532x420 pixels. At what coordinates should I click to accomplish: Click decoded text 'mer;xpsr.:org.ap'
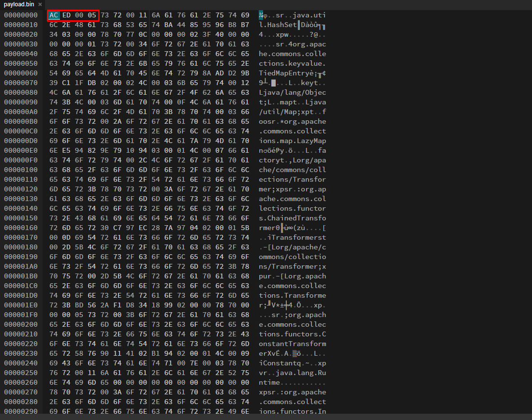tap(293, 189)
